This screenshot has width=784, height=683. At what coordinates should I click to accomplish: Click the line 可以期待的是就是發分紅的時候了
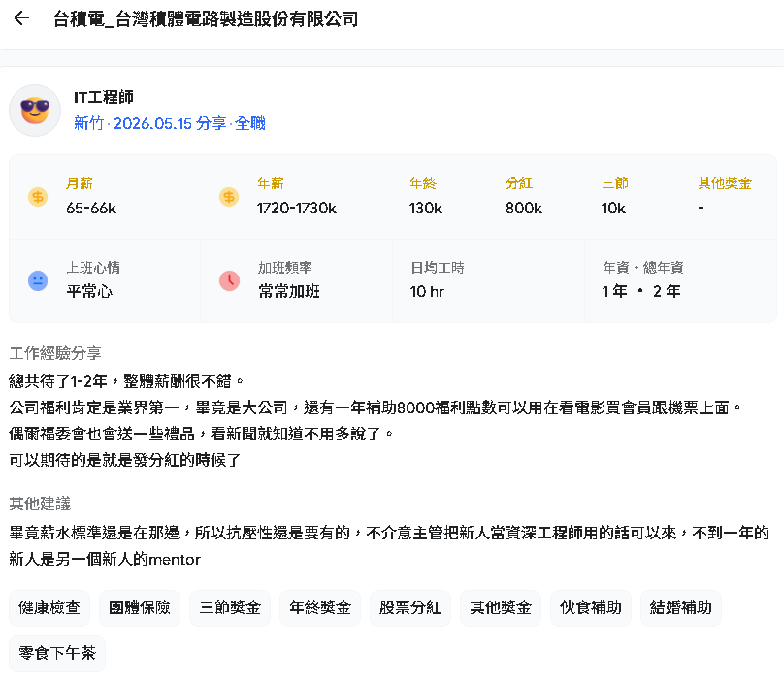pos(125,460)
